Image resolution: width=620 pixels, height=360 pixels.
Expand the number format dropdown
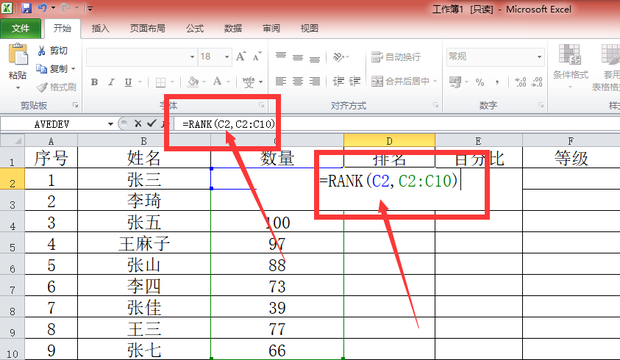click(539, 57)
